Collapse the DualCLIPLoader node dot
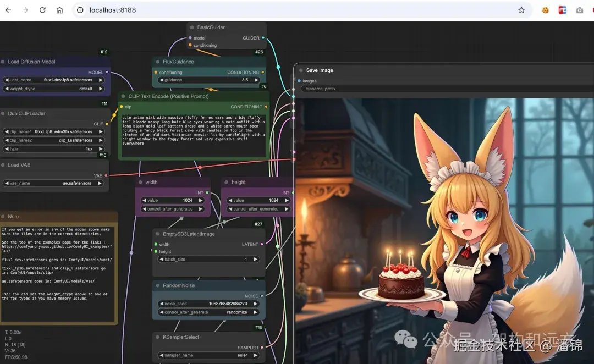Viewport: 594px width, 364px height. point(3,113)
